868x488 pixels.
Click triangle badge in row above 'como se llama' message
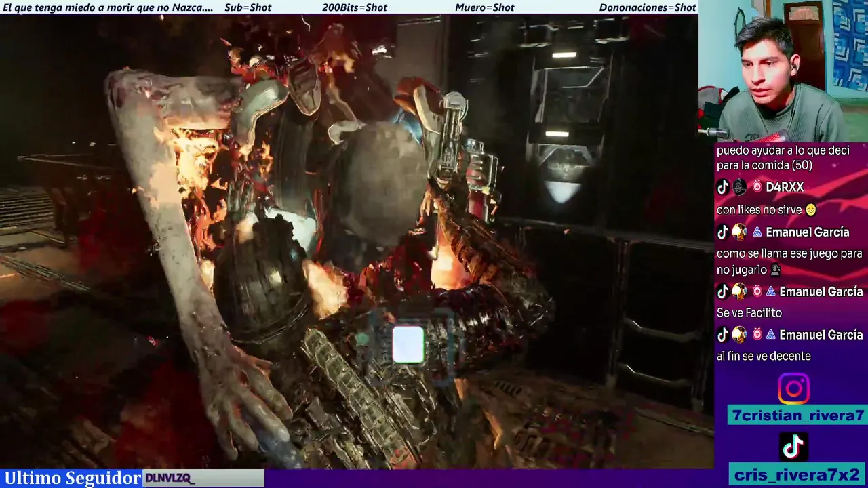point(757,232)
